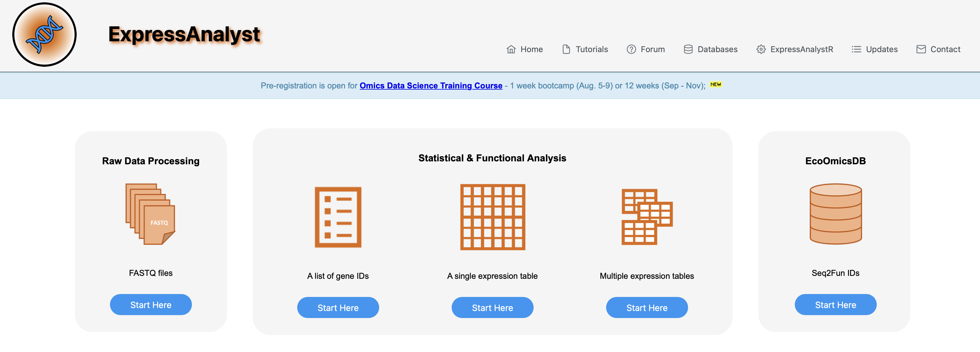Start Here under A list of gene IDs

pyautogui.click(x=338, y=308)
